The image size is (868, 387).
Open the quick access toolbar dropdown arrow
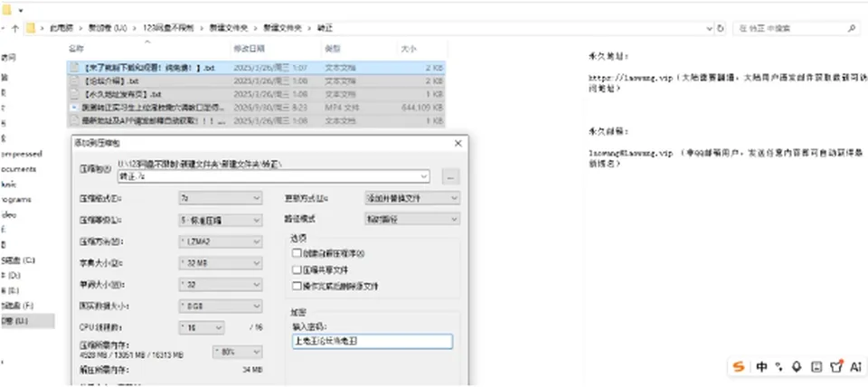(21, 11)
